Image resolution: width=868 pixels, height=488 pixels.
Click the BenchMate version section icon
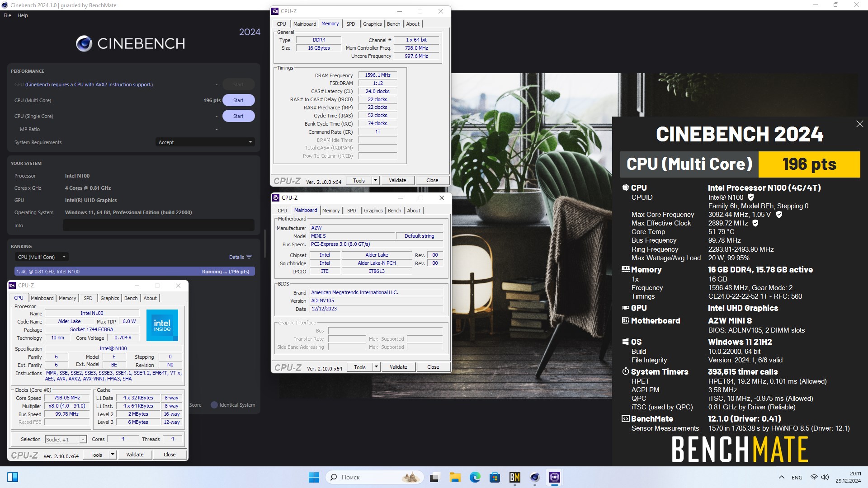click(626, 418)
